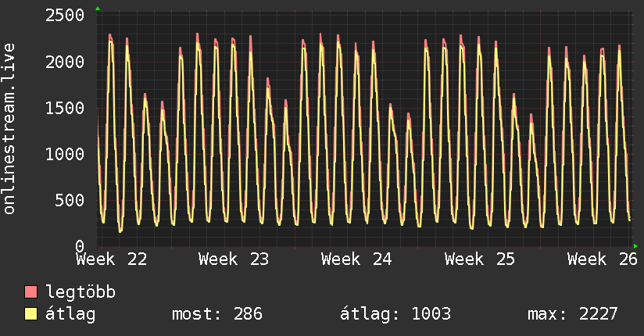Click the Week 22 axis label
The image size is (644, 336).
pyautogui.click(x=111, y=259)
